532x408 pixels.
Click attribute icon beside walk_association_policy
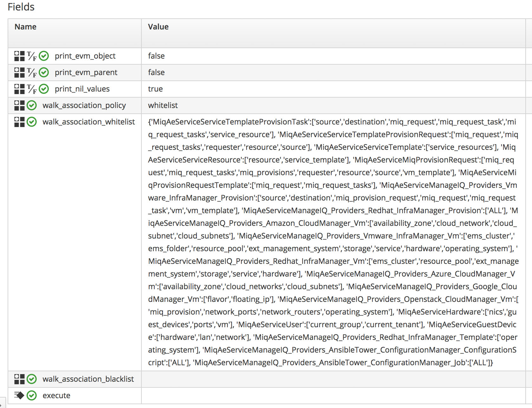point(19,105)
